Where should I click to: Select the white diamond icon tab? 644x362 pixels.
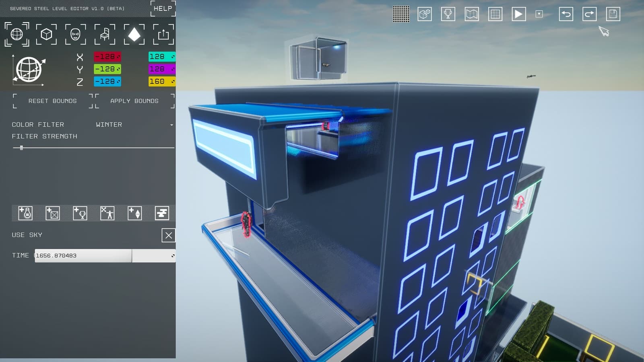[134, 34]
